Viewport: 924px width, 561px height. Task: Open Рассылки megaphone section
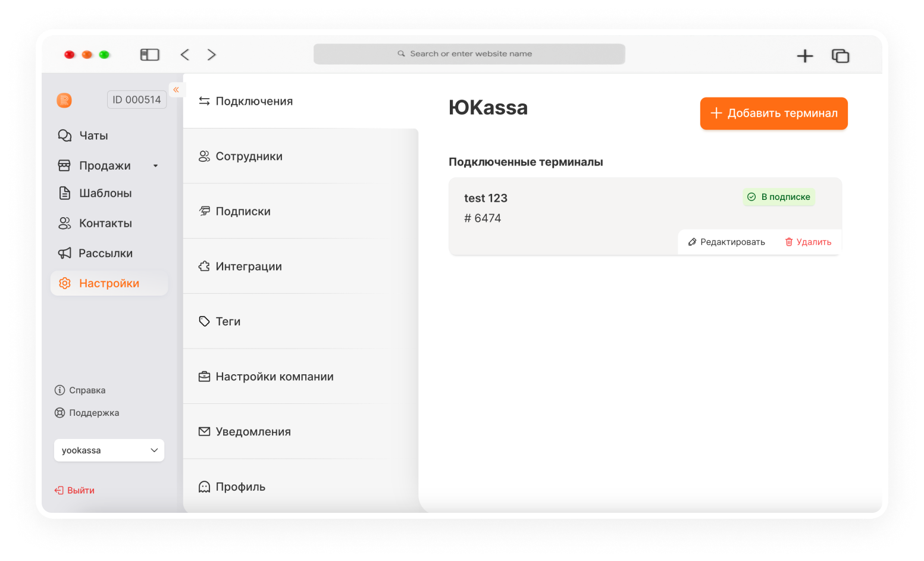105,253
